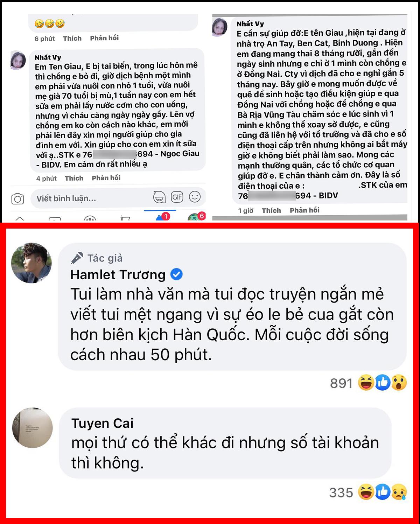The height and width of the screenshot is (524, 420).
Task: Open the sticker picker in comment box
Action: (x=159, y=197)
